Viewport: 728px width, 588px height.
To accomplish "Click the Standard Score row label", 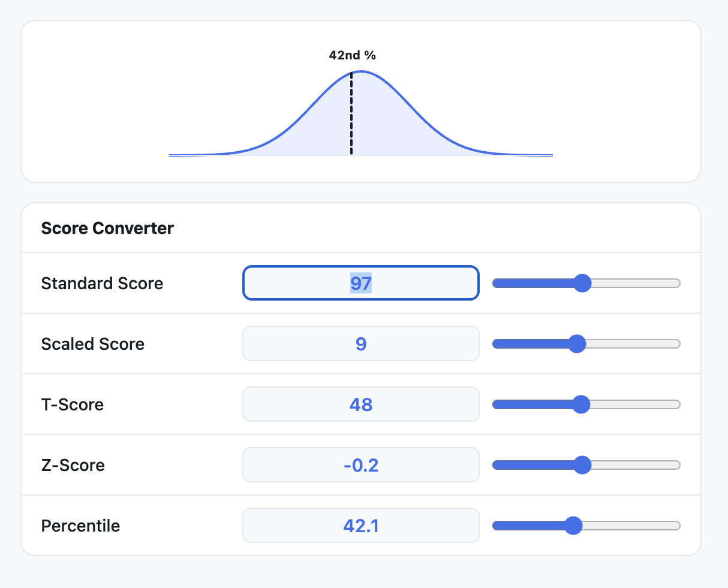I will [x=102, y=283].
